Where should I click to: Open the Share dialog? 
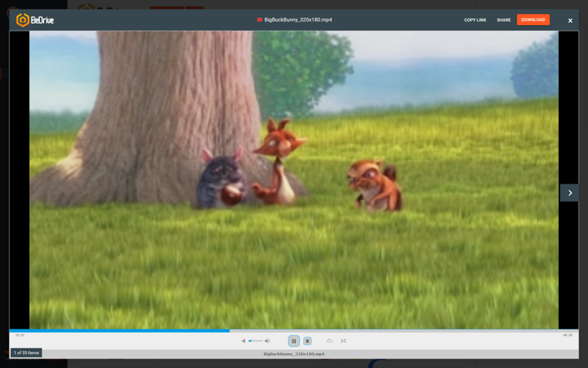[503, 20]
